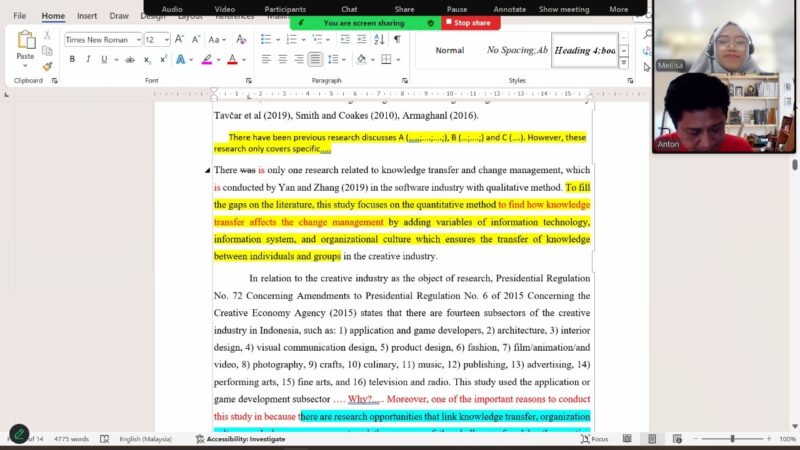Apply strikethrough formatting
Screen dimensions: 800x450
coord(130,60)
